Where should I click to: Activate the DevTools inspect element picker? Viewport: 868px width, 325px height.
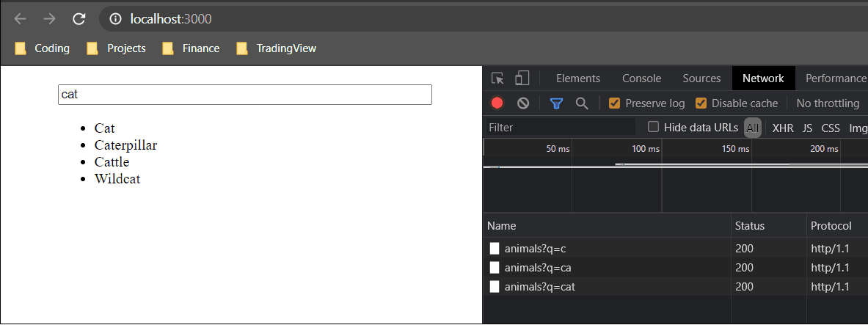point(497,78)
